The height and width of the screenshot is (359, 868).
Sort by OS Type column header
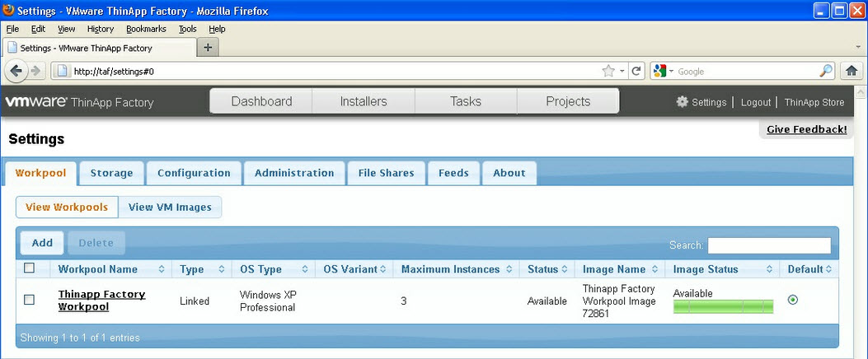274,269
